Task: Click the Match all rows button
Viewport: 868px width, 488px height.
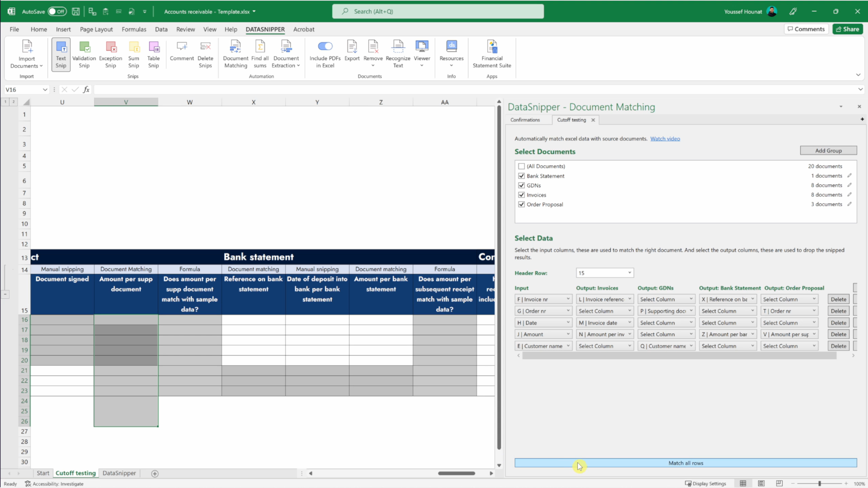Action: [x=685, y=463]
